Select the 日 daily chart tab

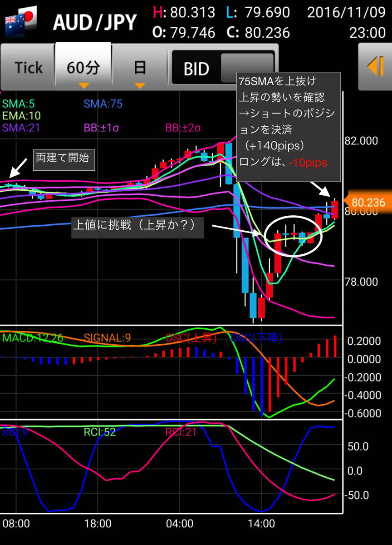[140, 68]
